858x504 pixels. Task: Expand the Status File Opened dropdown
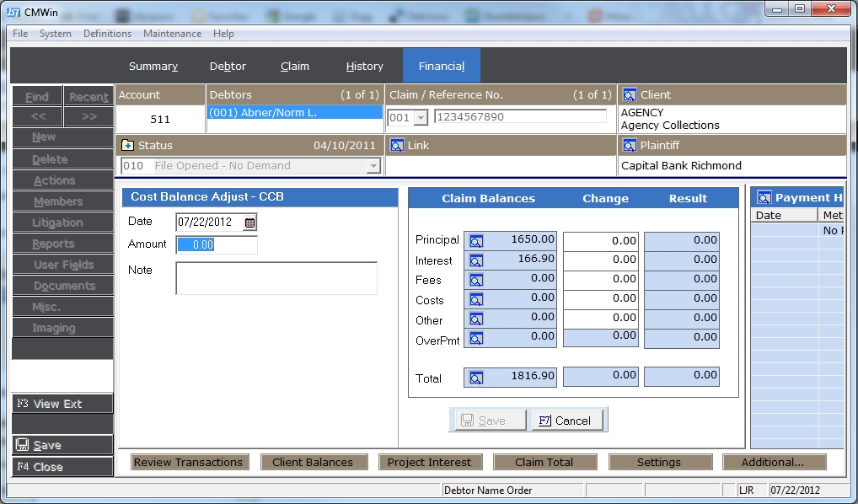pos(373,166)
